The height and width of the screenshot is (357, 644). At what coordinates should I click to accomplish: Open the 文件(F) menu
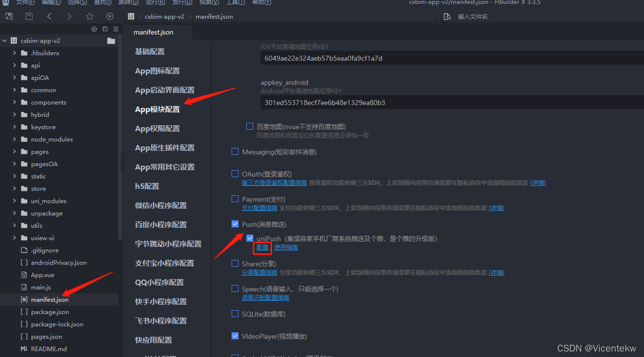point(25,2)
